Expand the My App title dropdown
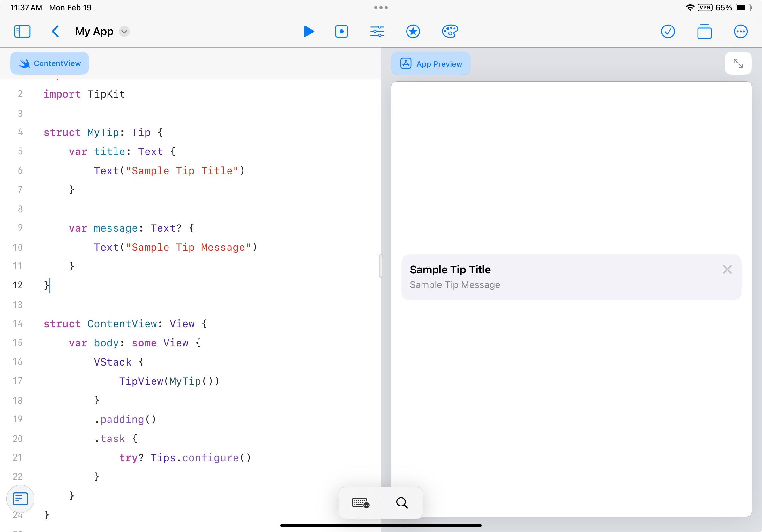This screenshot has height=532, width=762. (x=124, y=32)
